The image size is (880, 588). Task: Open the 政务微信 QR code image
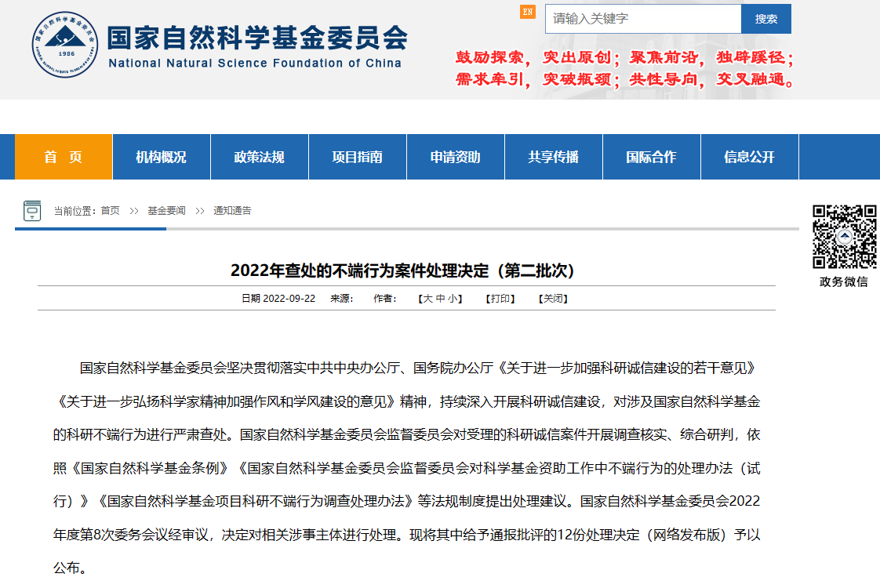pyautogui.click(x=844, y=237)
